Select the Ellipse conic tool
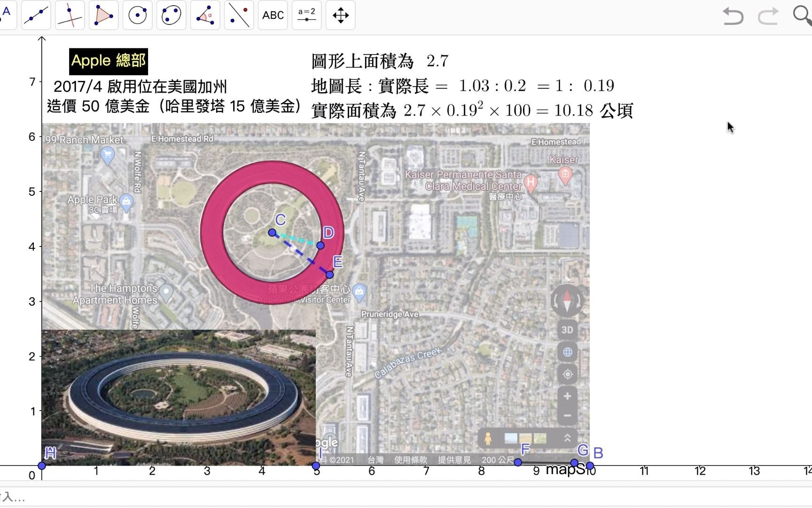 171,15
